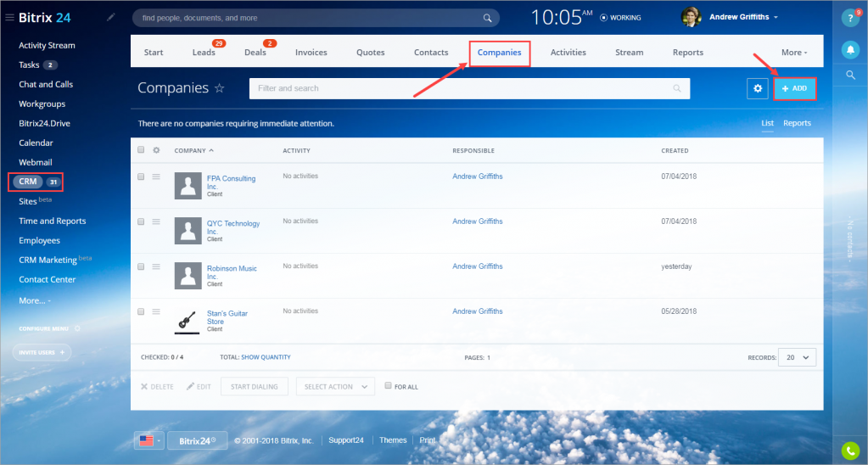868x465 pixels.
Task: Go to the Contacts tab
Action: pos(431,52)
